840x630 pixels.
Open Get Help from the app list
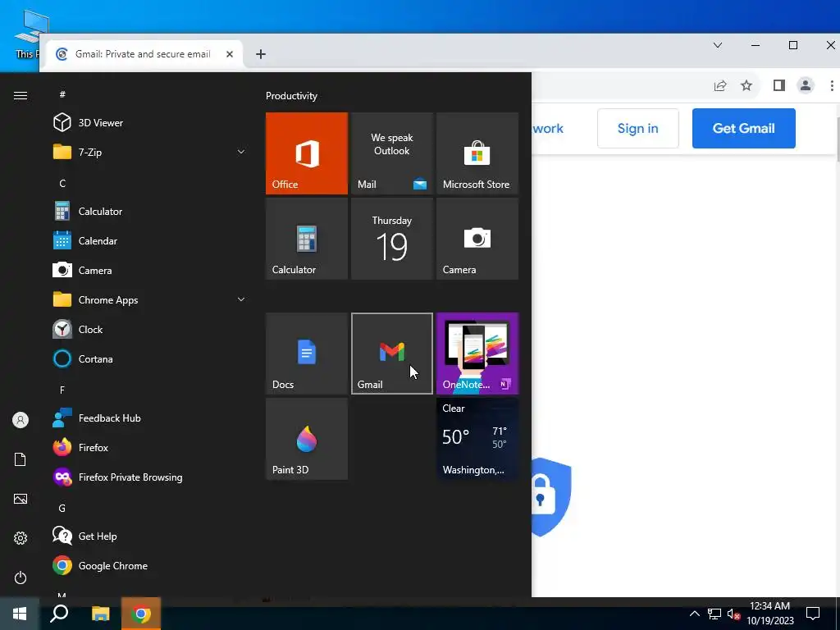(150, 536)
